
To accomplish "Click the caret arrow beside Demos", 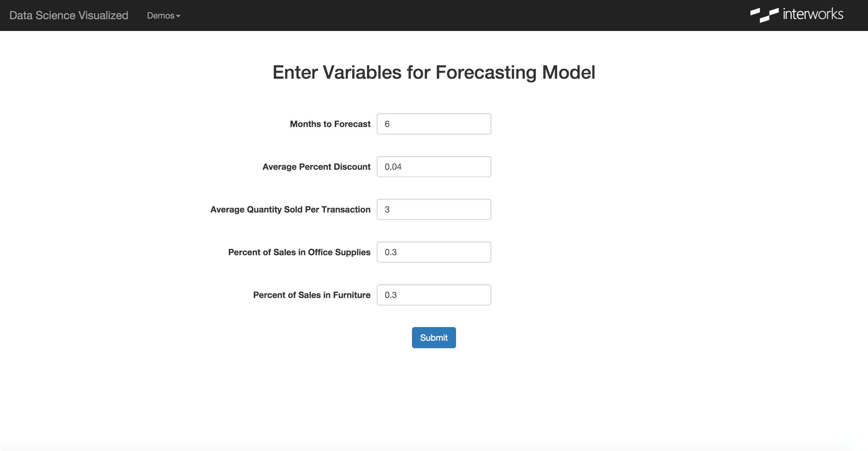I will pyautogui.click(x=178, y=16).
